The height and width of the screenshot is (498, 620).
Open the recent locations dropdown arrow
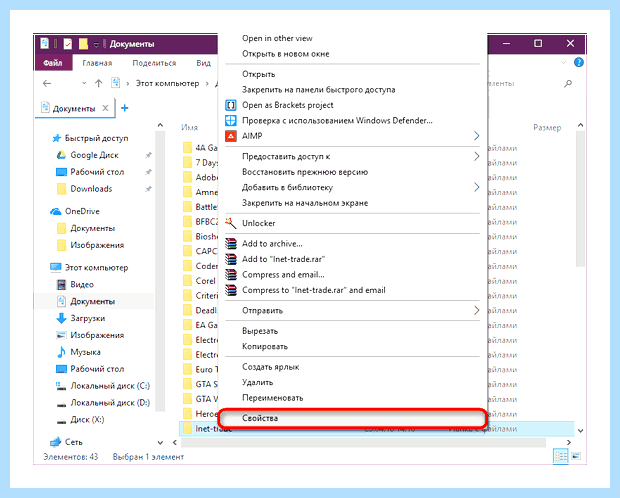click(84, 83)
